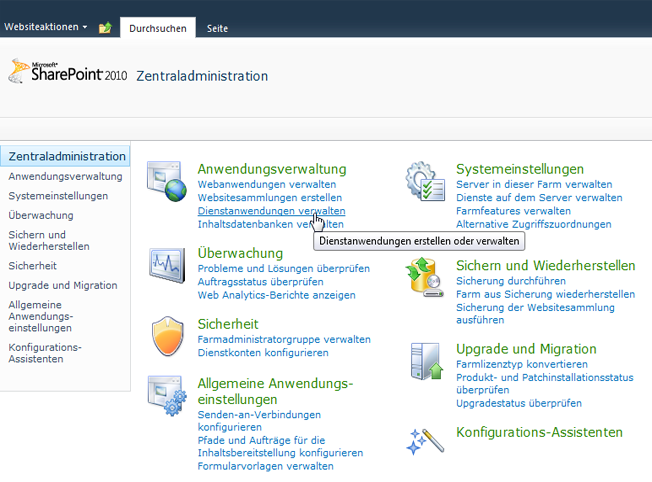
Task: Click the Systemeinstellungen gear checklist icon
Action: click(425, 181)
